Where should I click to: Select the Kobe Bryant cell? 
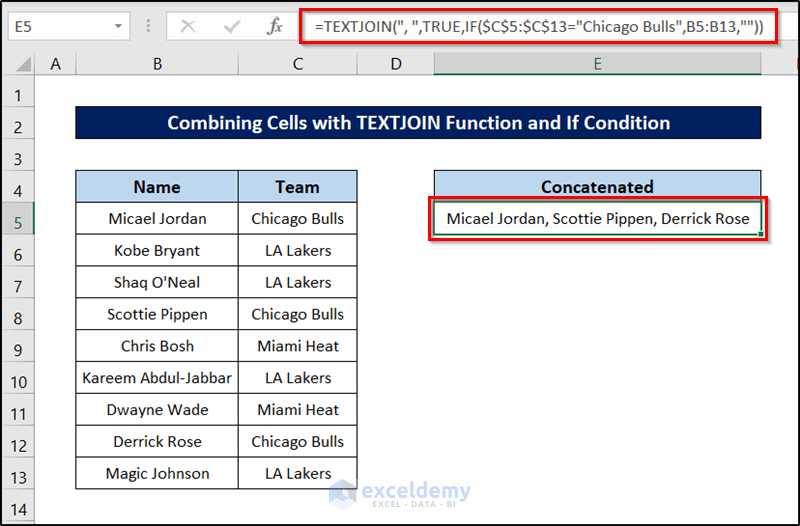click(157, 251)
